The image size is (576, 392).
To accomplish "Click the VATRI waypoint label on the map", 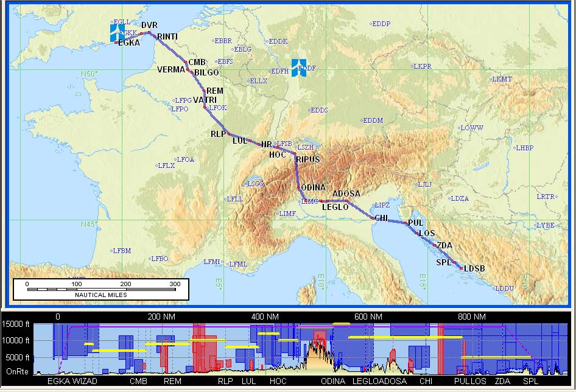I will click(x=205, y=100).
